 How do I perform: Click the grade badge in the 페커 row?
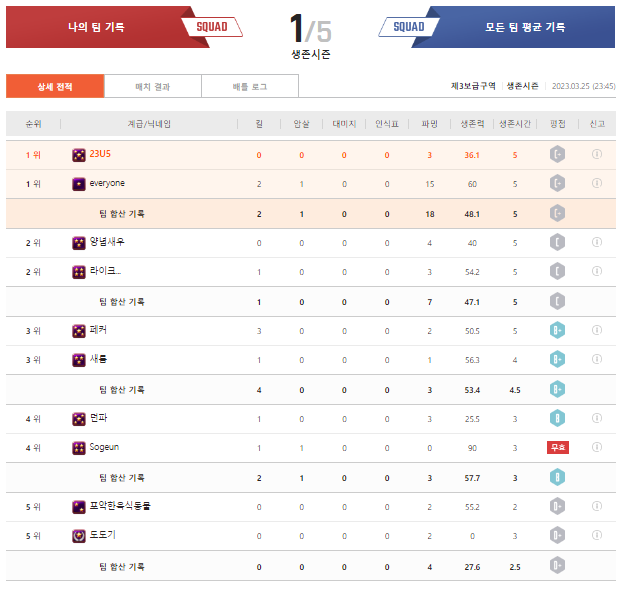point(558,331)
